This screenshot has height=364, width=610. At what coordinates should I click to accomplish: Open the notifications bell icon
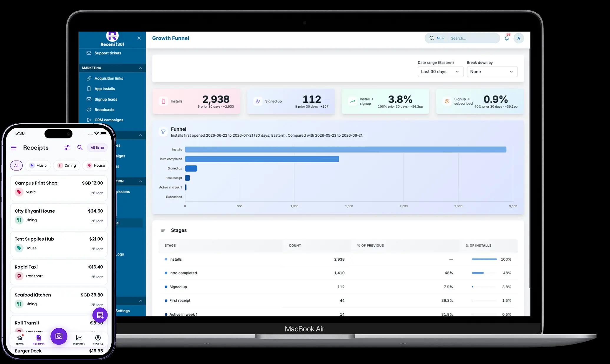[507, 38]
